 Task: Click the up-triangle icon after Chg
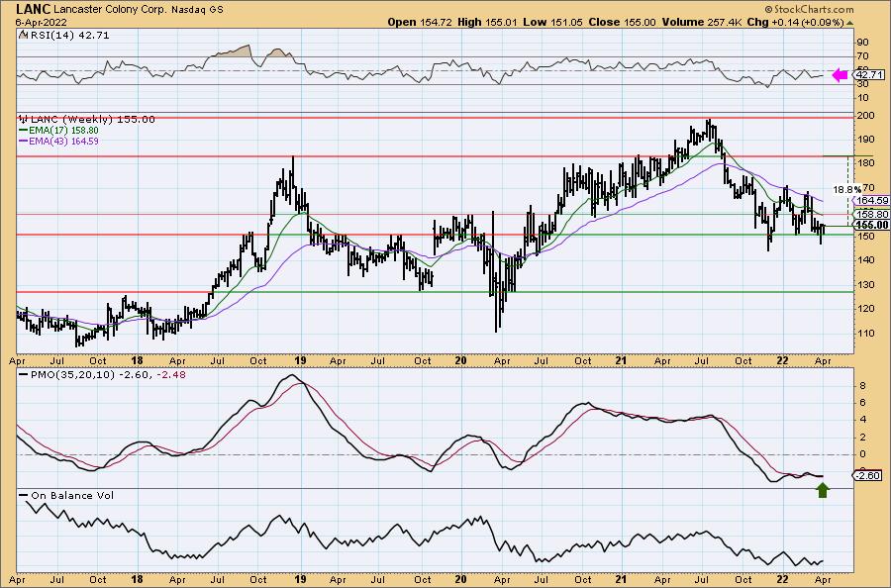[x=849, y=23]
